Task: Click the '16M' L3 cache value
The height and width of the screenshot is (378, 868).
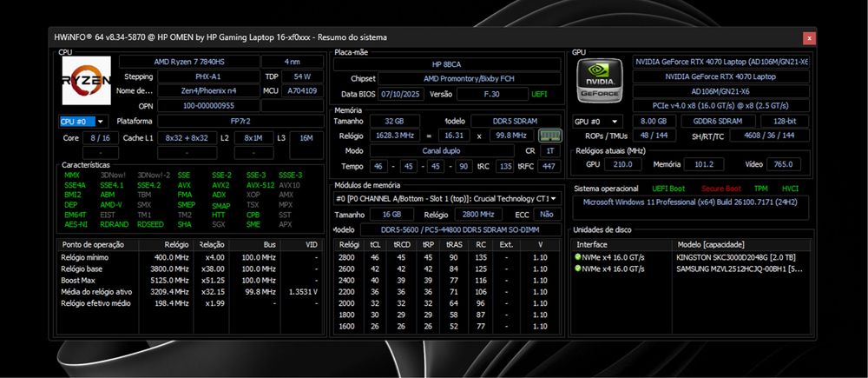Action: click(306, 138)
